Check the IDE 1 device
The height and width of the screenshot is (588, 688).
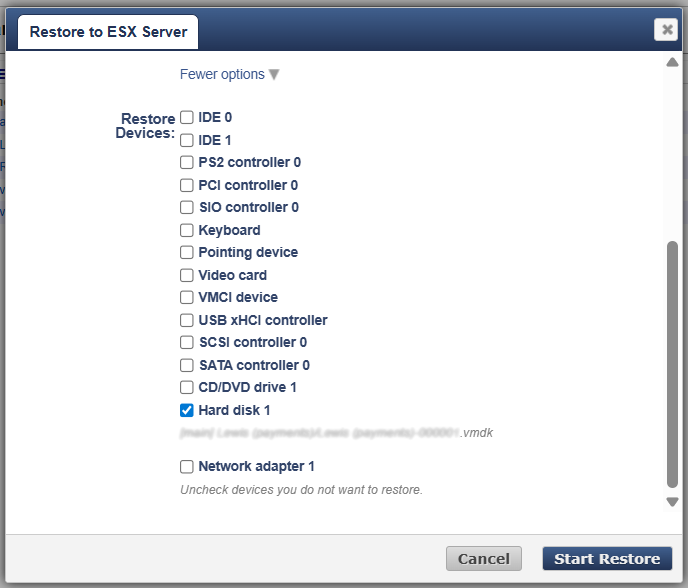tap(187, 140)
